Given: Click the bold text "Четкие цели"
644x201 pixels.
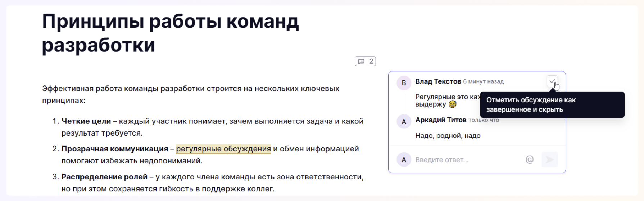Looking at the screenshot, I should coord(86,121).
